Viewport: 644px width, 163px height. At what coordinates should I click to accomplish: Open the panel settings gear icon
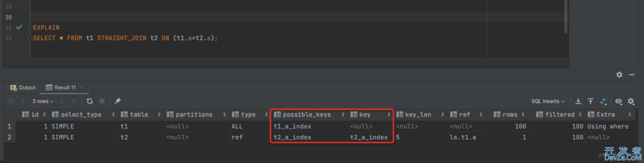619,75
